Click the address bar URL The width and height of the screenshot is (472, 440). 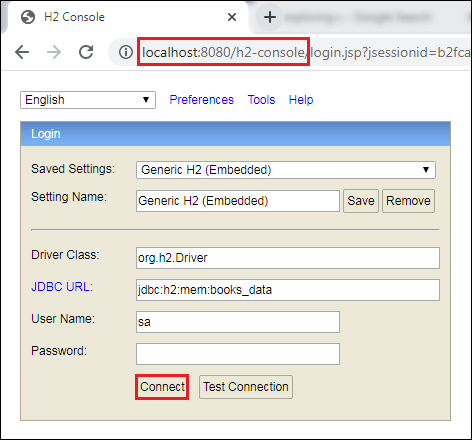305,52
